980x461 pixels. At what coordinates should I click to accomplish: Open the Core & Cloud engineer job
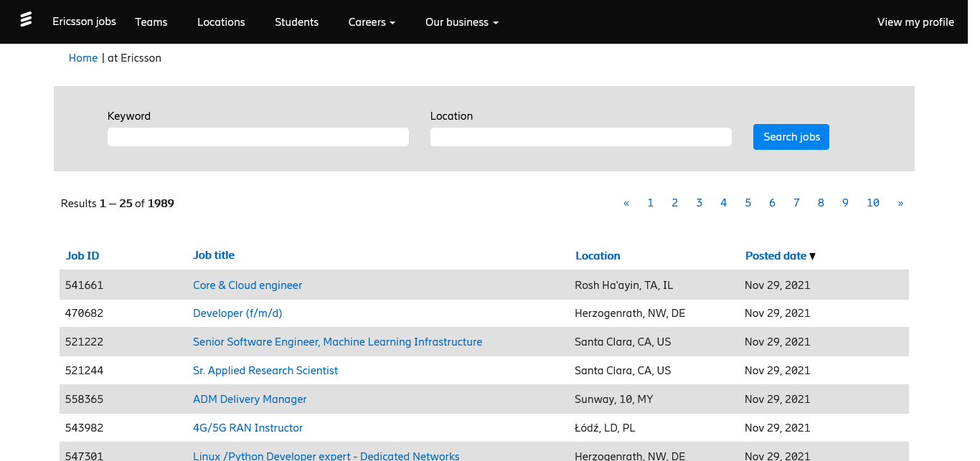[248, 285]
